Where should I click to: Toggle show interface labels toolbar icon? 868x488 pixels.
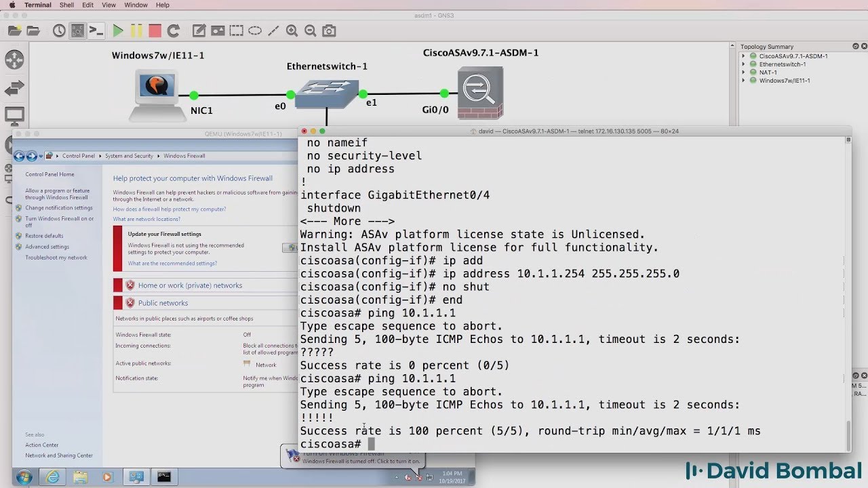tap(77, 30)
